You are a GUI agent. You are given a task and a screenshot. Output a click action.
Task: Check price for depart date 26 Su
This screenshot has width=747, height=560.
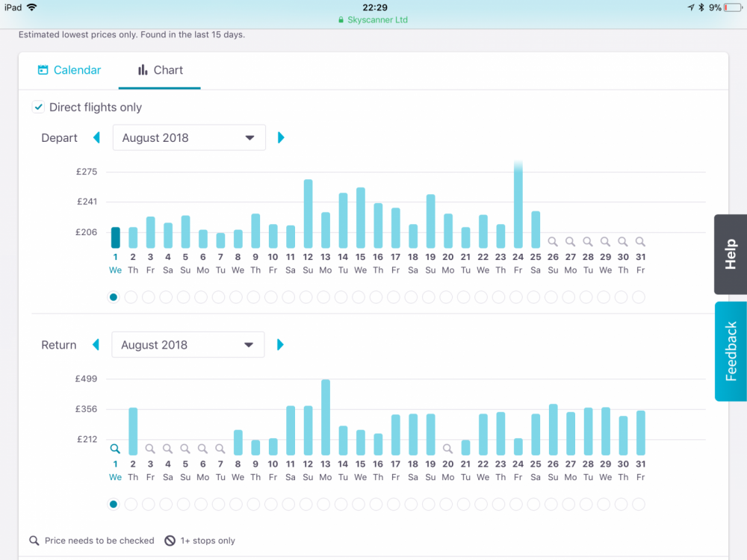click(553, 242)
